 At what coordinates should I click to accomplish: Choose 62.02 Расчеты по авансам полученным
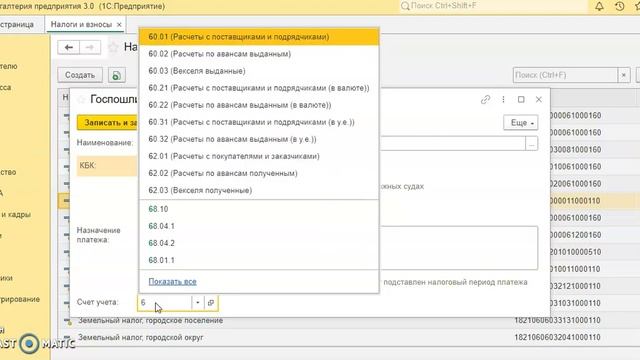tap(259, 173)
